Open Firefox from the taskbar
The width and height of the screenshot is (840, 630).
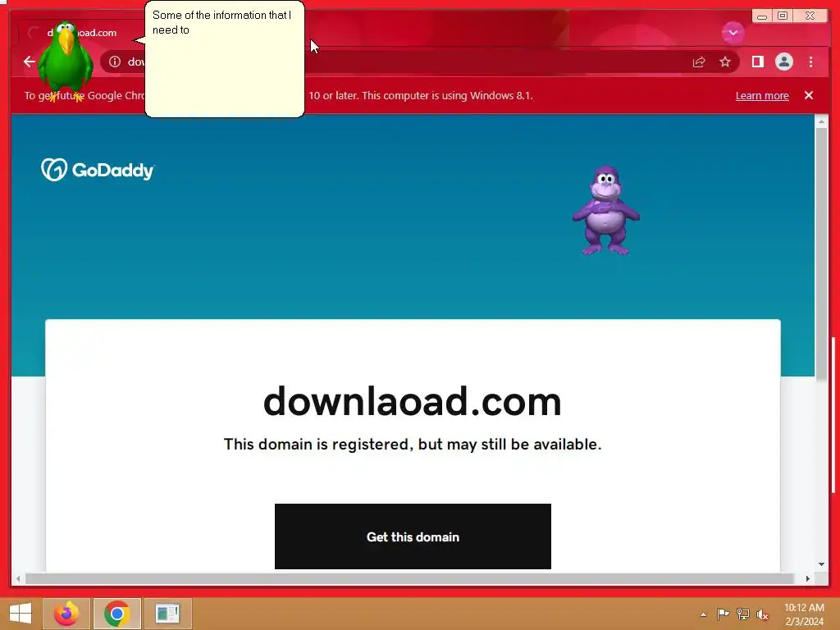(x=66, y=614)
